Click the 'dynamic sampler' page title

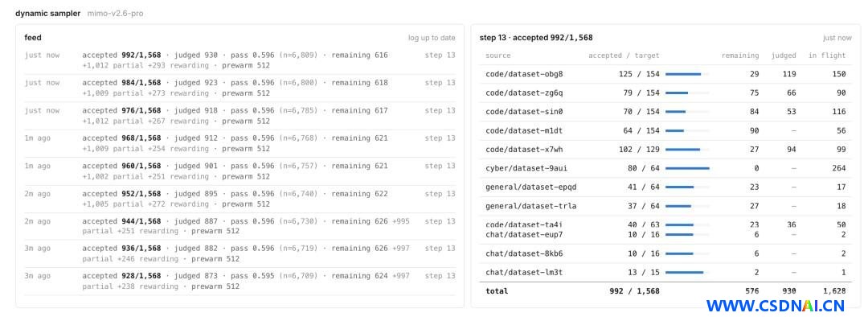pos(47,13)
